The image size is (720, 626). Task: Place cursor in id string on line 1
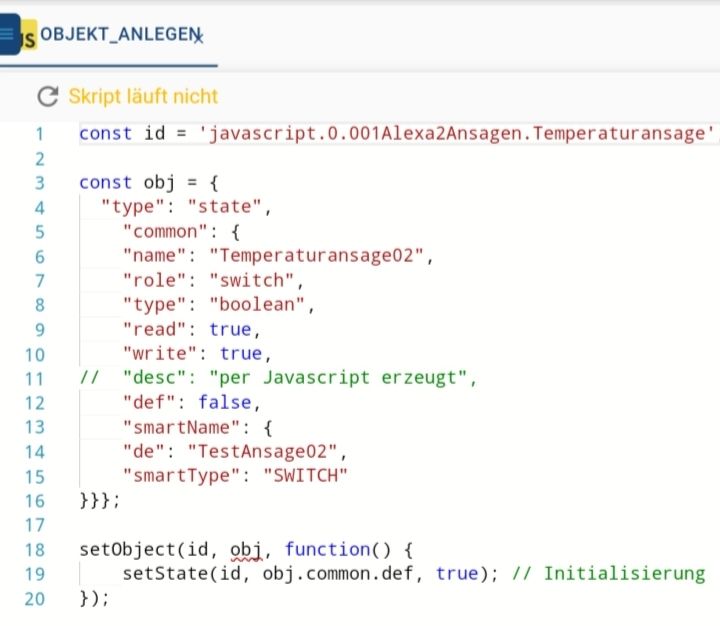[457, 133]
